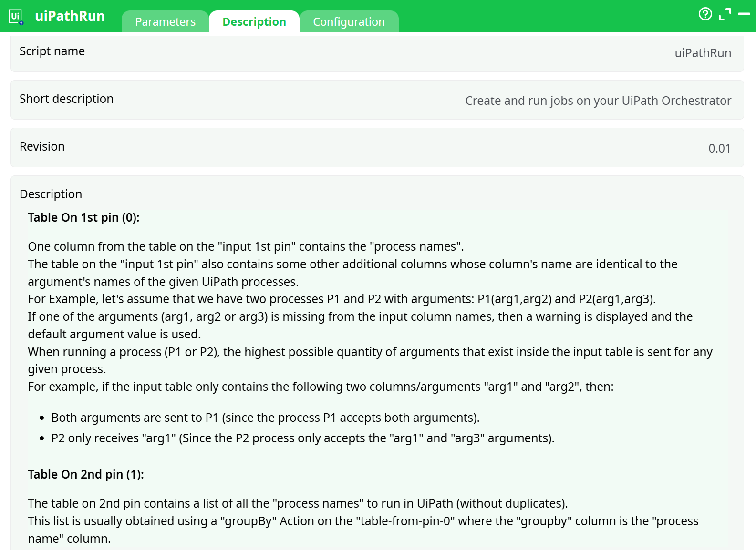Image resolution: width=756 pixels, height=550 pixels.
Task: Click the Script name label
Action: coord(52,51)
